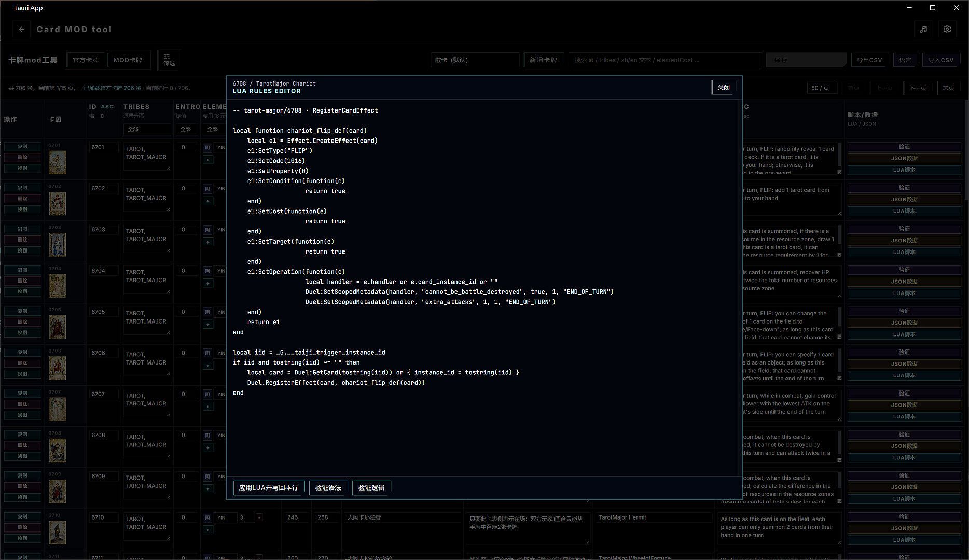Viewport: 969px width, 560px height.
Task: Open JSON数据 for row 6710
Action: click(x=904, y=528)
